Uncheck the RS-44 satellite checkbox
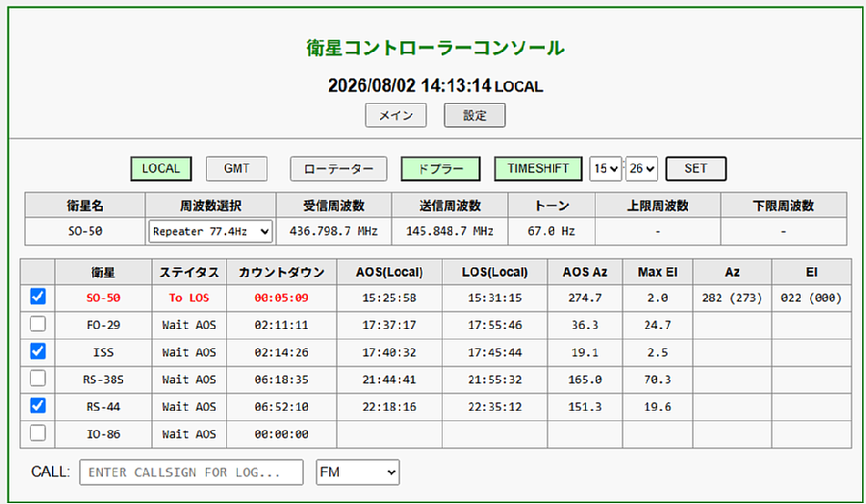The height and width of the screenshot is (504, 866). coord(38,406)
